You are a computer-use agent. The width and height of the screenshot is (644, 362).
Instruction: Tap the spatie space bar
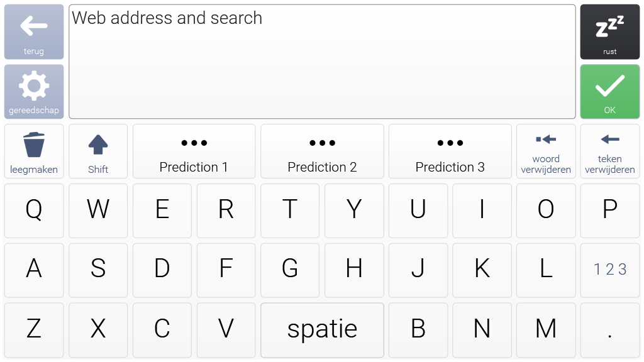323,330
